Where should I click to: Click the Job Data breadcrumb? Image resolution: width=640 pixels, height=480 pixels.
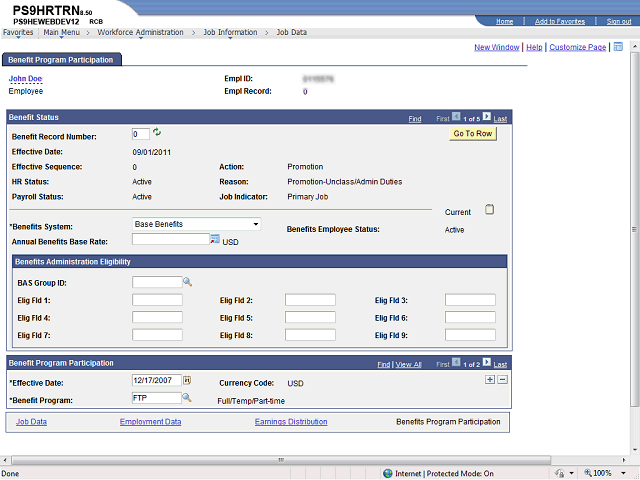click(x=291, y=32)
